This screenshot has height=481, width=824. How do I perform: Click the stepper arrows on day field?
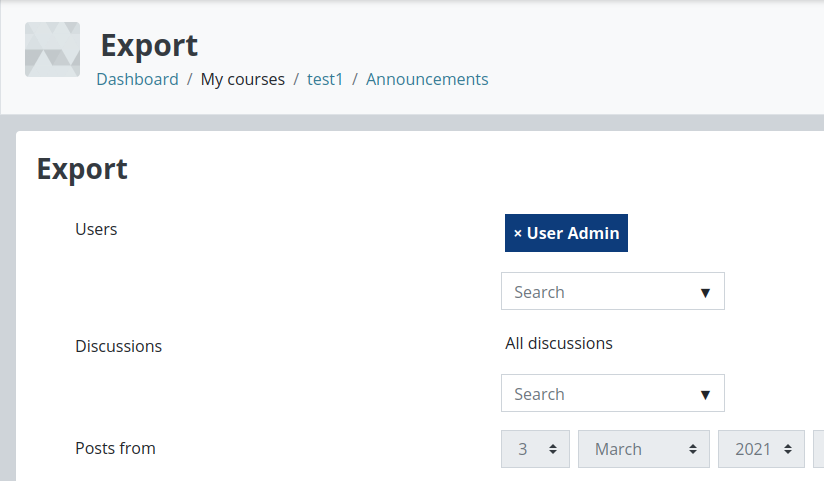[x=553, y=449]
